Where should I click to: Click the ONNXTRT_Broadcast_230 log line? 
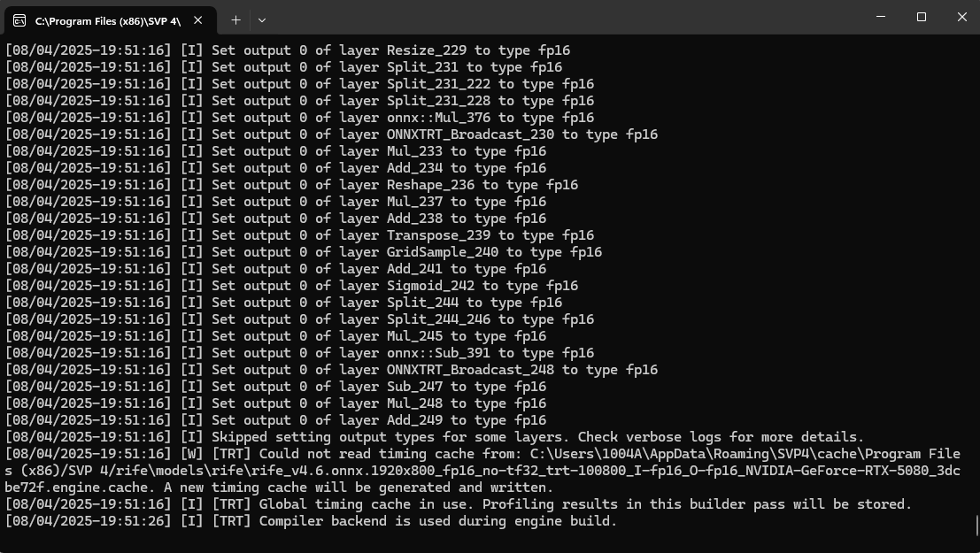point(331,134)
